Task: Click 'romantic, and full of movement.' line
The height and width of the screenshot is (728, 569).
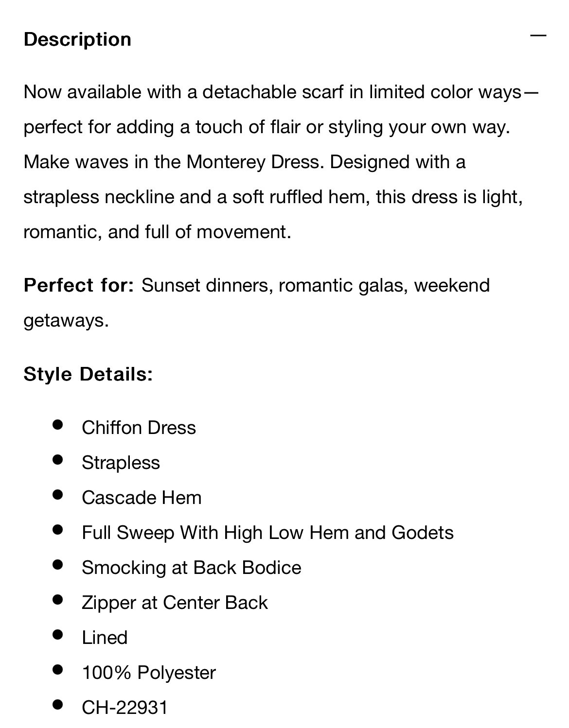Action: pos(157,232)
